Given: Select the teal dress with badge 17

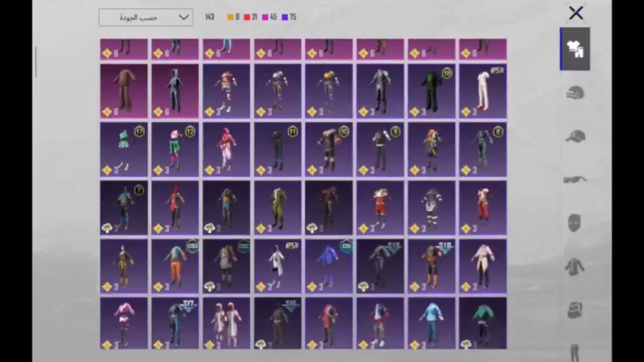Looking at the screenshot, I should (x=124, y=149).
